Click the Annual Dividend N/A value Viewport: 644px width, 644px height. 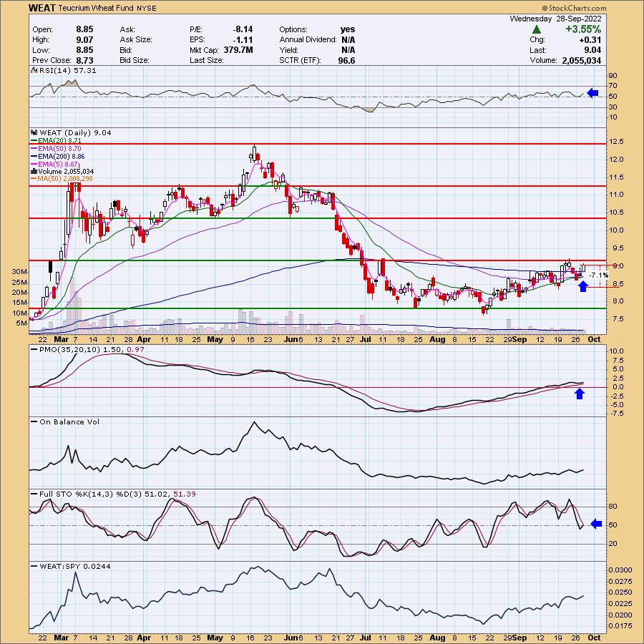tap(348, 40)
